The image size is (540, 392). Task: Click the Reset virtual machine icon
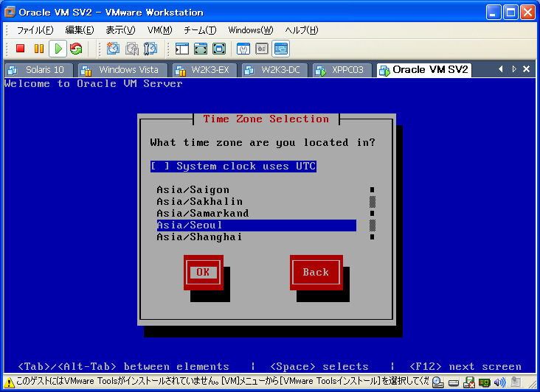click(76, 49)
